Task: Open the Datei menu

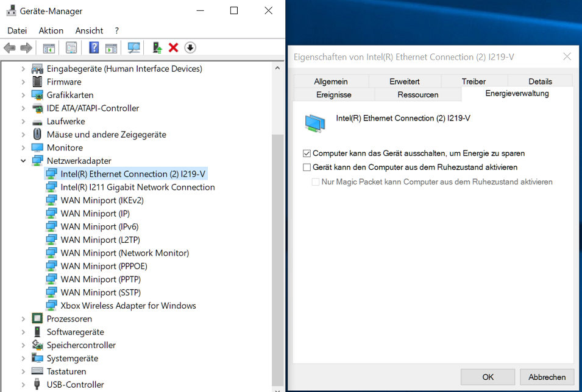Action: [x=17, y=30]
